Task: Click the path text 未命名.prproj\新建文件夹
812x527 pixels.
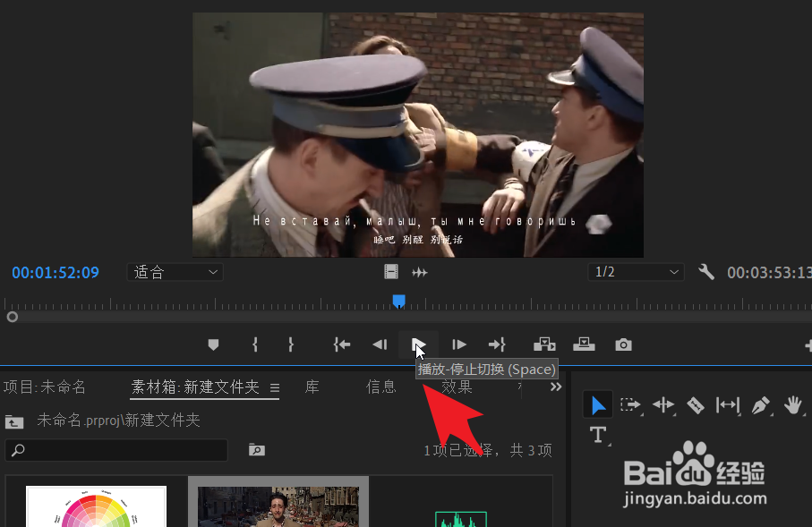Action: pyautogui.click(x=118, y=421)
